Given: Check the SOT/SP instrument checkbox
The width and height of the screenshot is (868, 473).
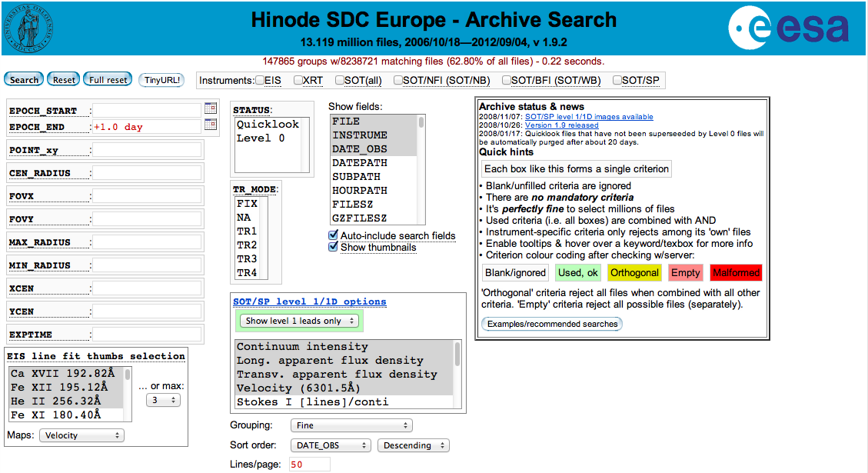Looking at the screenshot, I should 617,80.
